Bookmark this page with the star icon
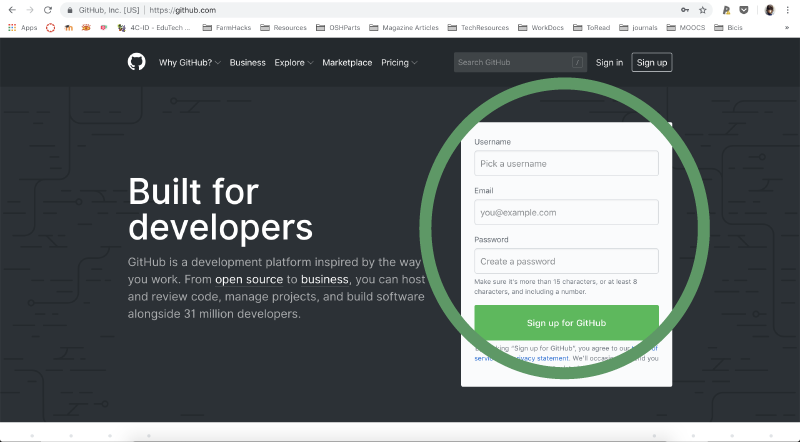Image resolution: width=800 pixels, height=442 pixels. pyautogui.click(x=703, y=10)
